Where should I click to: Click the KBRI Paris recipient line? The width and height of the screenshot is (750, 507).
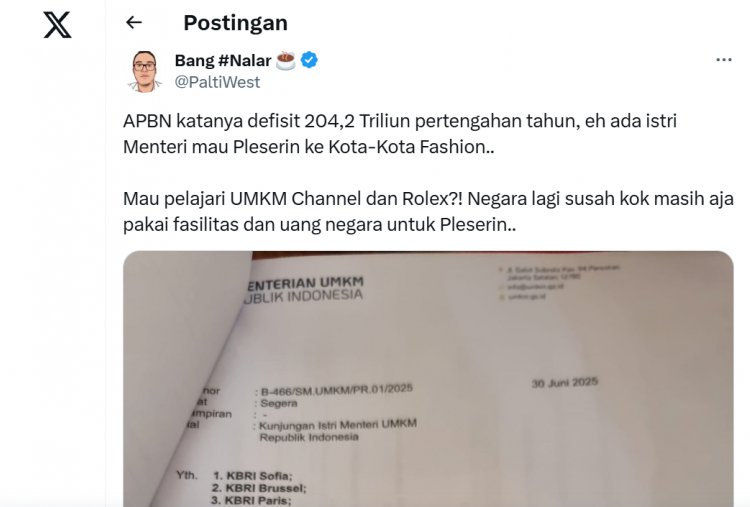point(251,501)
